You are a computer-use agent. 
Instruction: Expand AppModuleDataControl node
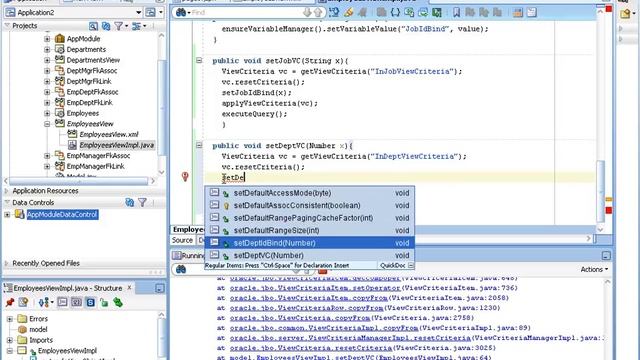7,215
